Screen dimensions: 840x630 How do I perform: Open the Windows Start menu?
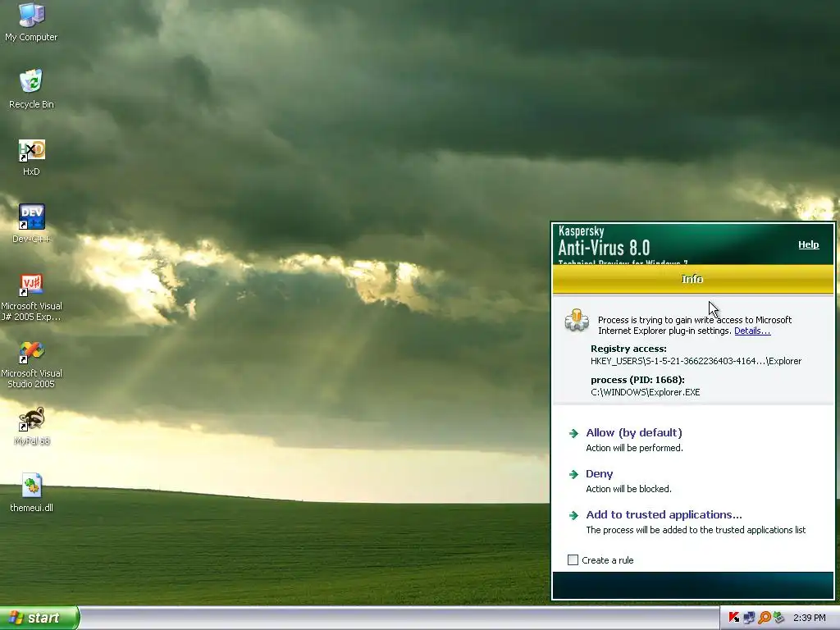(39, 618)
